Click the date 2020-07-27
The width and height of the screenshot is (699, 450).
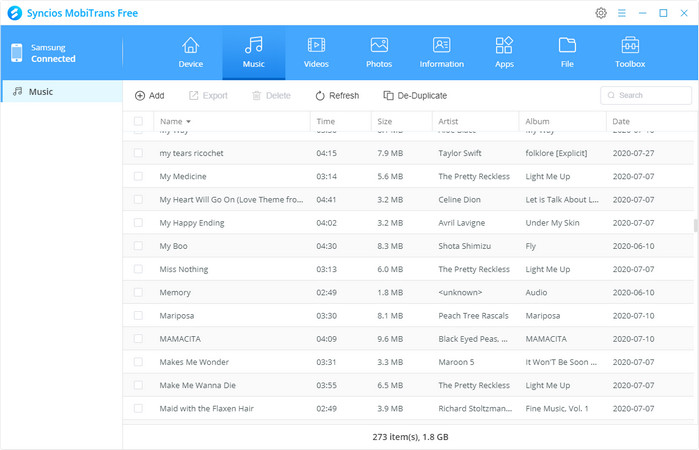click(633, 153)
